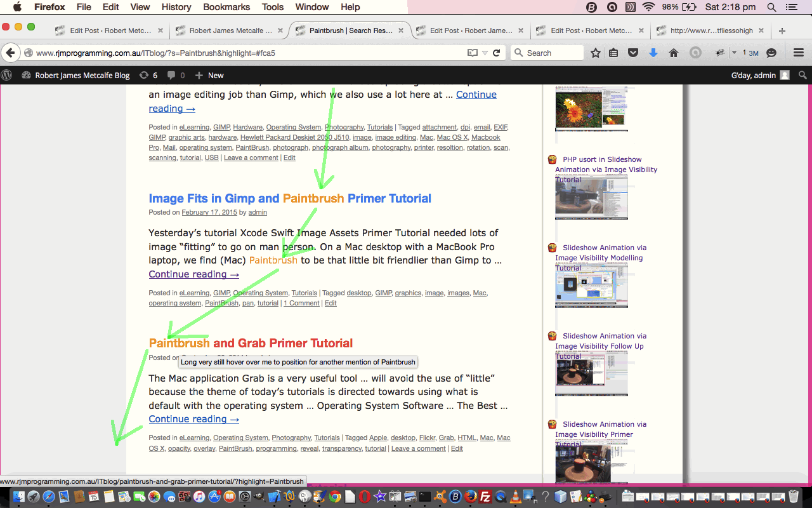Bookmark this page with the star icon

click(595, 53)
